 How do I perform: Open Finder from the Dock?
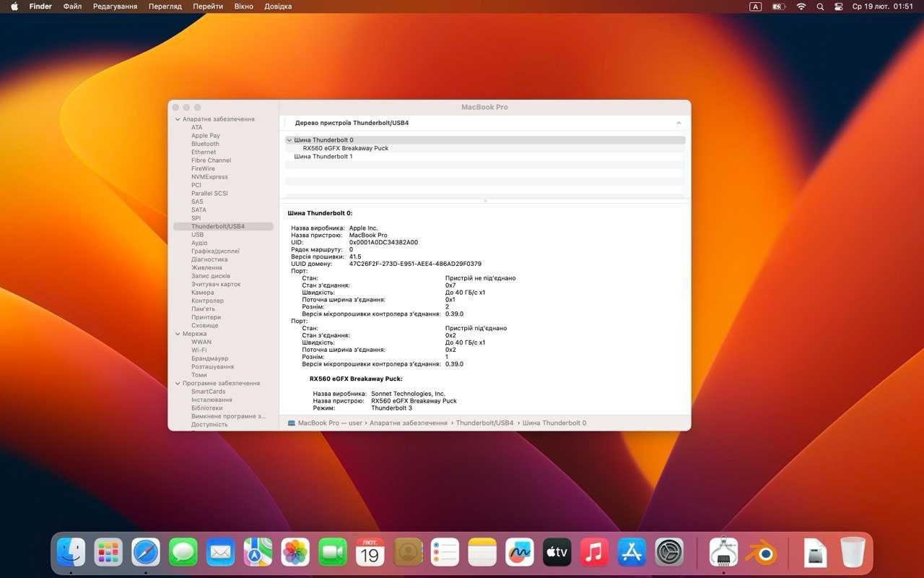point(71,553)
